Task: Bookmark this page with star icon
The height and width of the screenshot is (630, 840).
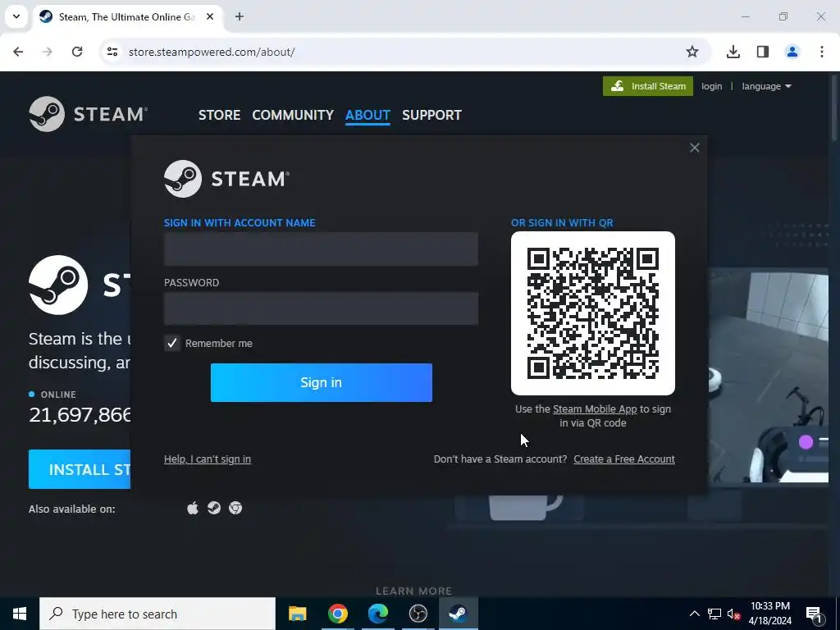Action: (692, 52)
